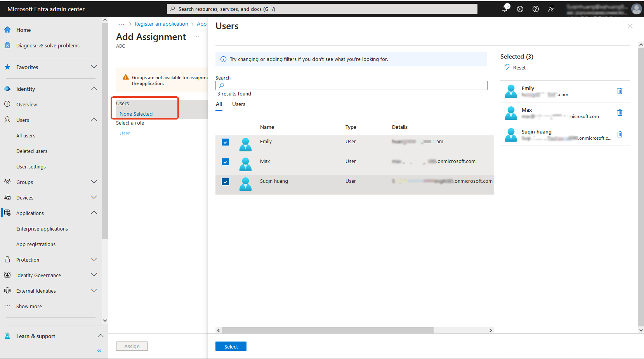Screen dimensions: 644x359
Task: Open All users in sidebar
Action: click(26, 135)
